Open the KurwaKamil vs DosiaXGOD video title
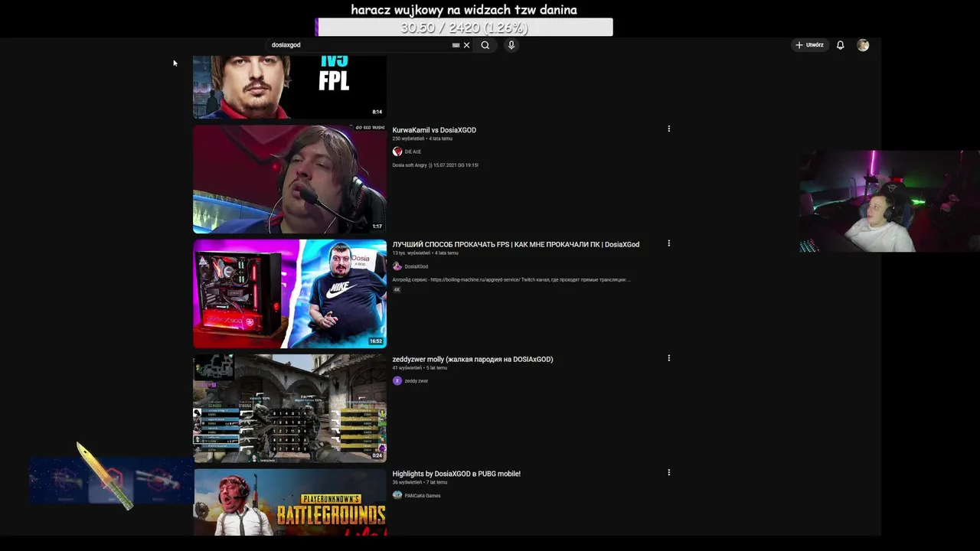 pyautogui.click(x=434, y=130)
